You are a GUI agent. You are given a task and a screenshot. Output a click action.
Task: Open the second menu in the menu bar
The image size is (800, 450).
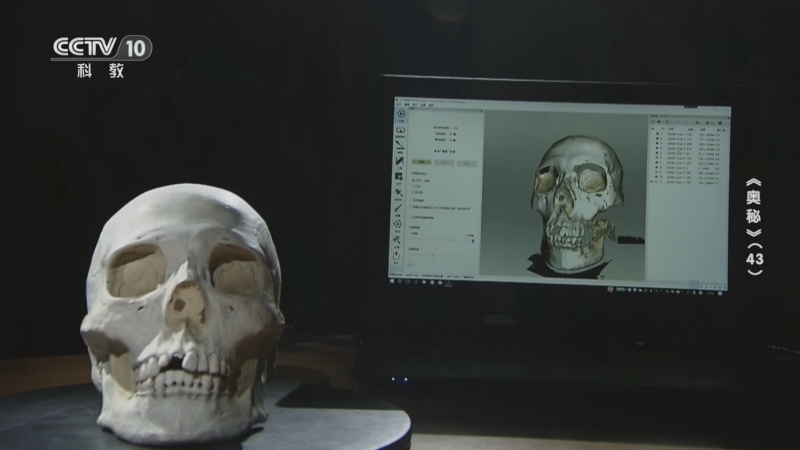407,105
